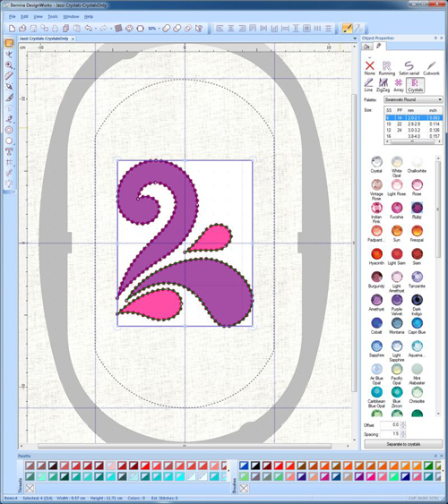Choose the ZigZag outline type
448x504 pixels.
[x=383, y=85]
